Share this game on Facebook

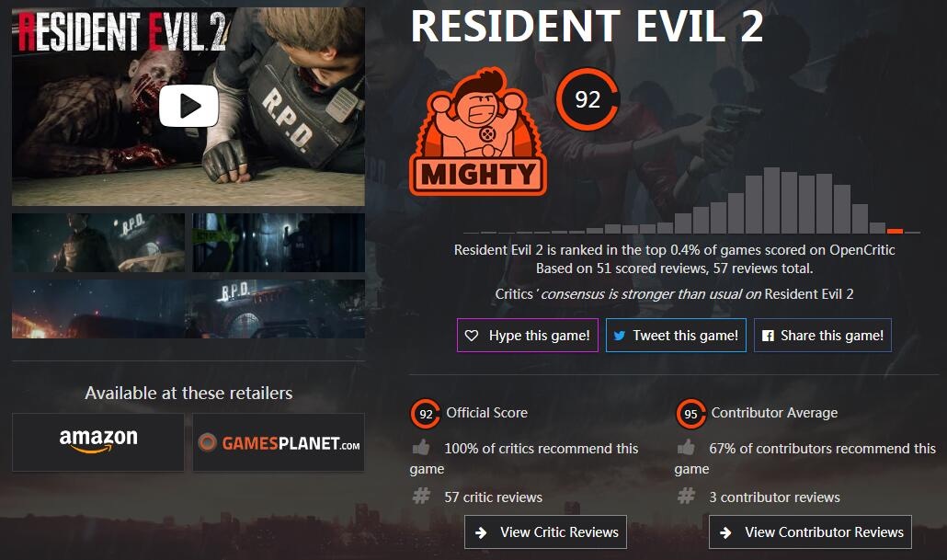[x=823, y=336]
